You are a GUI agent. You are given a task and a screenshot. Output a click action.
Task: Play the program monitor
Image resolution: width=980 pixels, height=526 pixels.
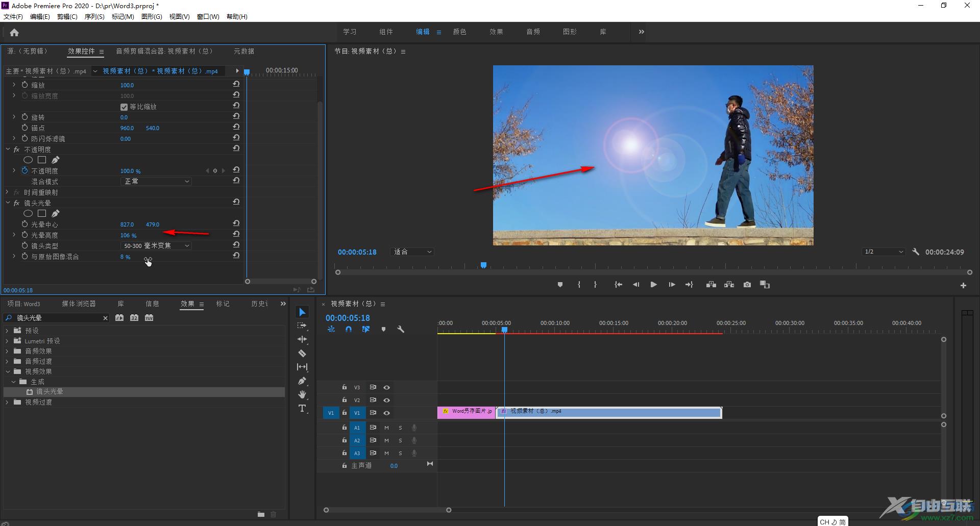(x=653, y=285)
